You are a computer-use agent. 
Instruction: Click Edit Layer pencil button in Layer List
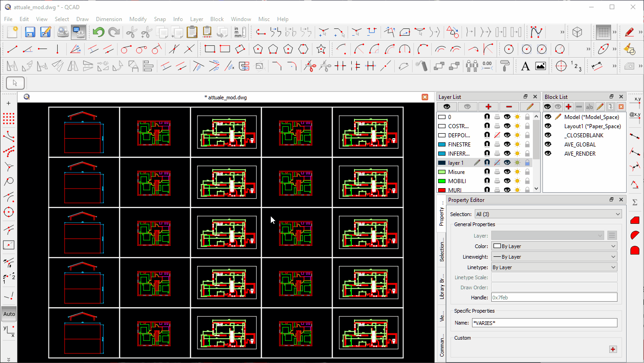(x=530, y=107)
